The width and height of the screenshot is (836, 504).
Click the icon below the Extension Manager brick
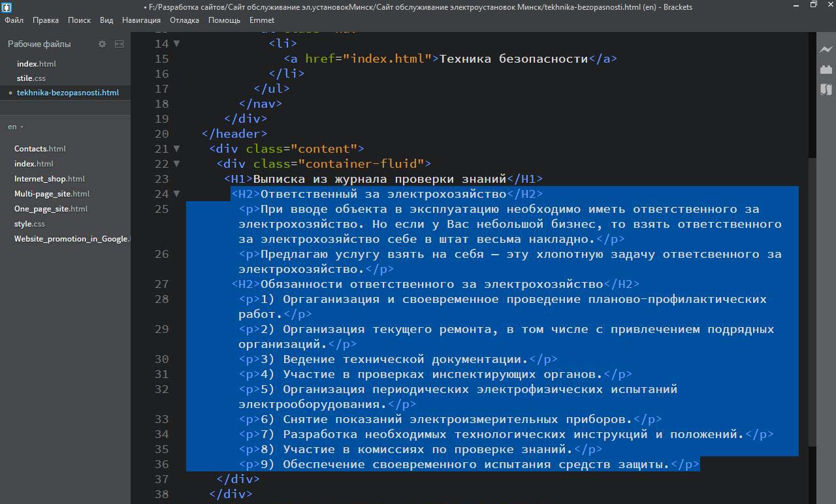(x=826, y=89)
